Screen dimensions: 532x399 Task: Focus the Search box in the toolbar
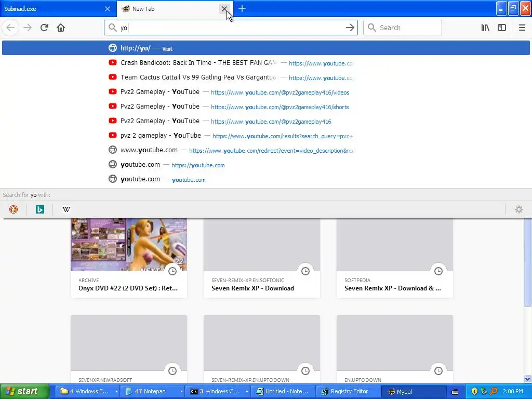point(403,28)
